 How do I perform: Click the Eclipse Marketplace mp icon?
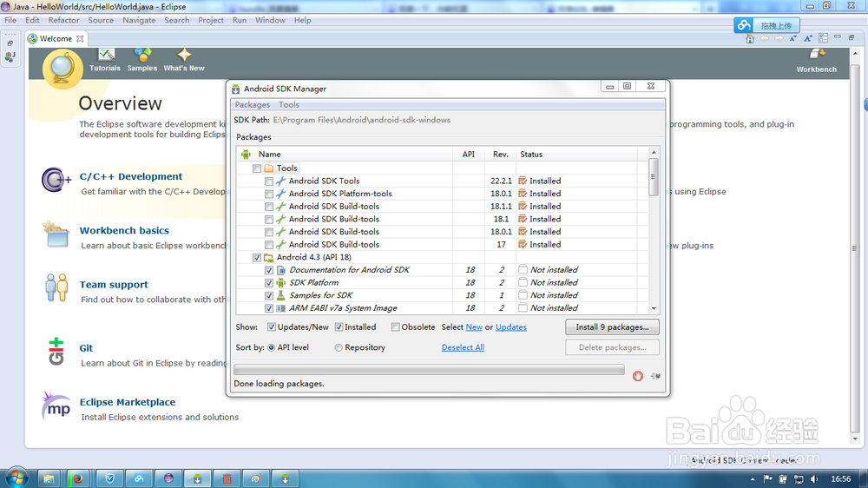click(56, 406)
